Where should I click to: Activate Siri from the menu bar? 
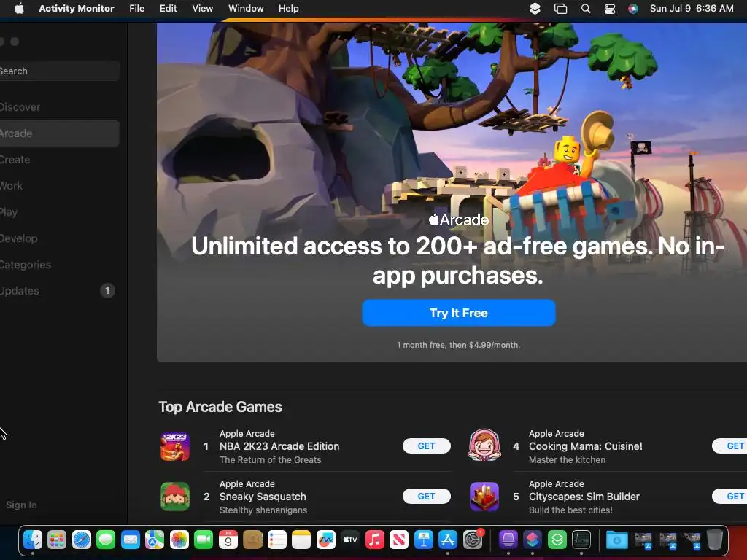pyautogui.click(x=633, y=8)
